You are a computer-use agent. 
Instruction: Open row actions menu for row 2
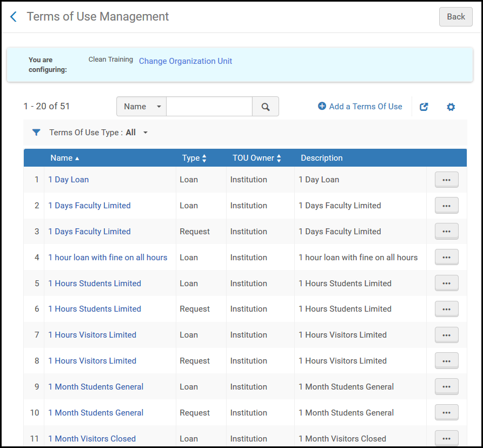coord(446,206)
